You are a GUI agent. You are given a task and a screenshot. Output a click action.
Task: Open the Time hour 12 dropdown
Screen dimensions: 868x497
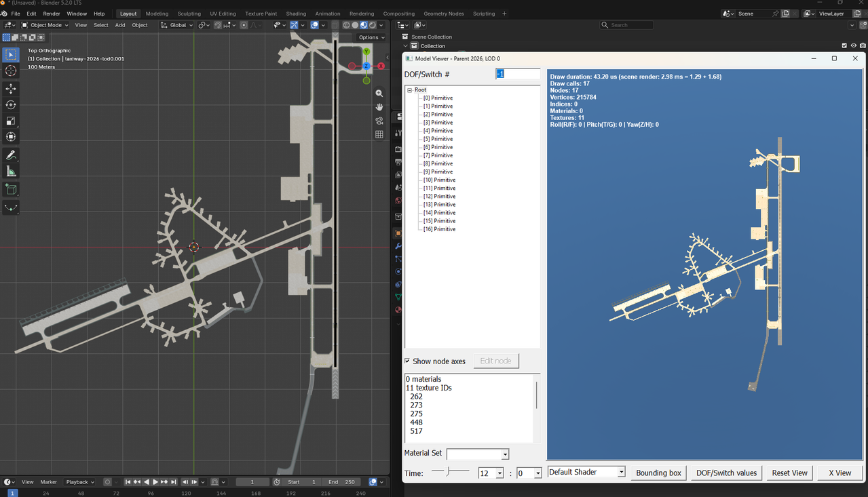491,473
